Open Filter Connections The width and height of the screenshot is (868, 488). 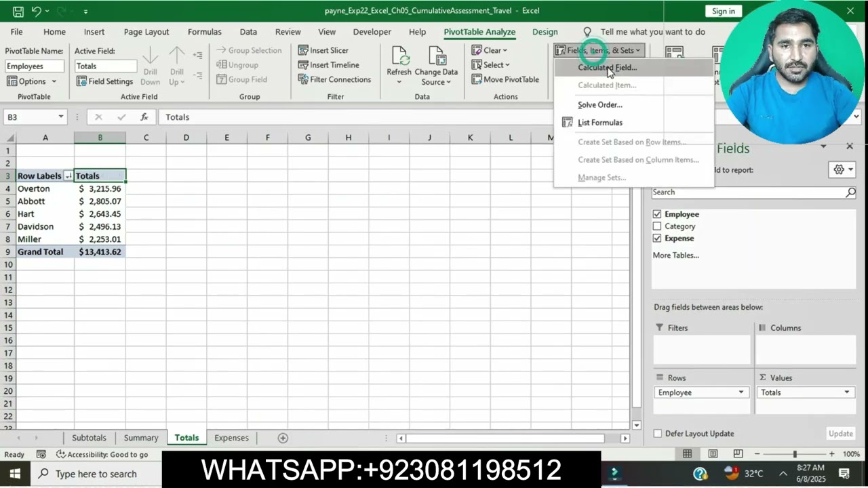point(334,79)
